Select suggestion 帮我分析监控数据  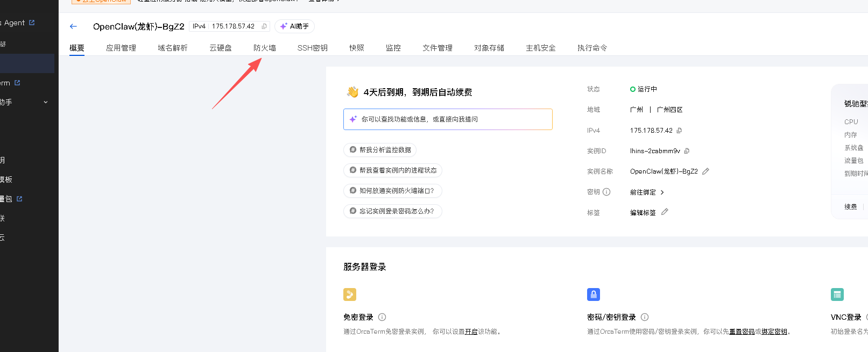[380, 150]
